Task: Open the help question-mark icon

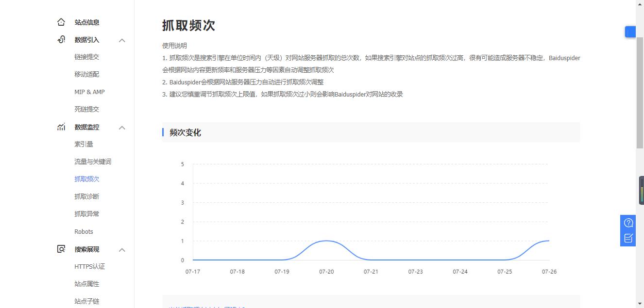Action: (628, 223)
